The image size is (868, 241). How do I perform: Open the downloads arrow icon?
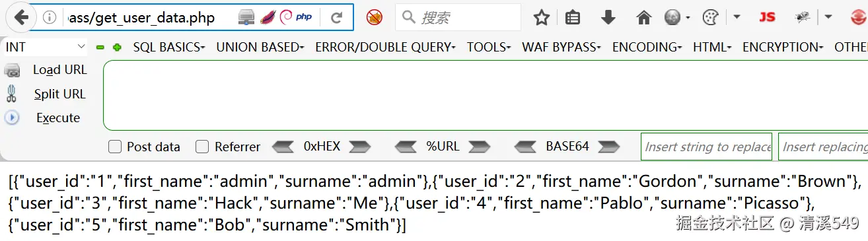pyautogui.click(x=608, y=18)
